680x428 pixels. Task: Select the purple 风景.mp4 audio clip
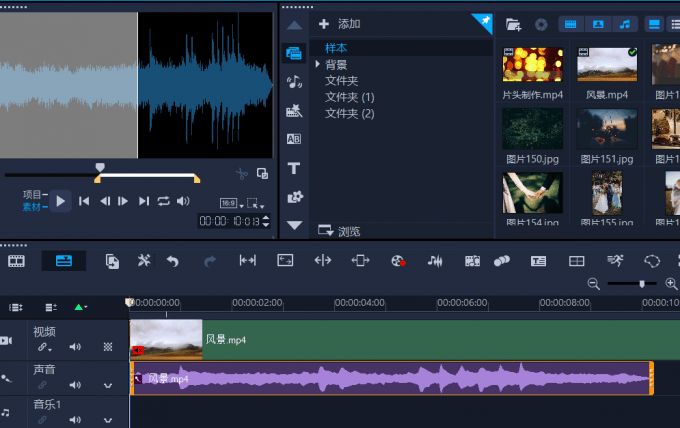392,378
